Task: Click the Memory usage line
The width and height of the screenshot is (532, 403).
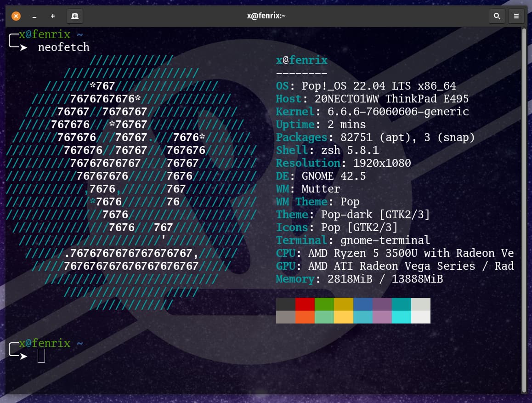Action: [358, 279]
